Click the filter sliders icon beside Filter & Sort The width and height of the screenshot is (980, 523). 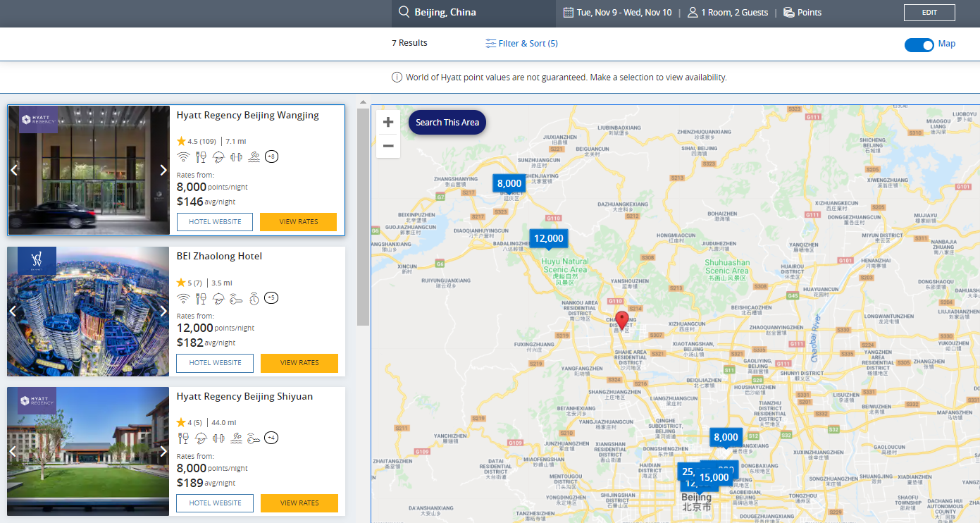pyautogui.click(x=491, y=44)
